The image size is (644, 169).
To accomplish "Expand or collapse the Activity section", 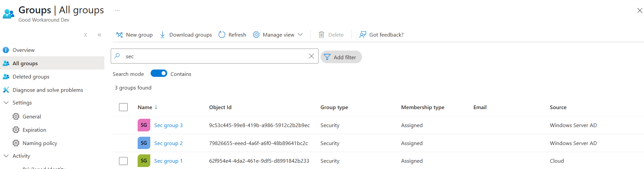I will (6, 156).
